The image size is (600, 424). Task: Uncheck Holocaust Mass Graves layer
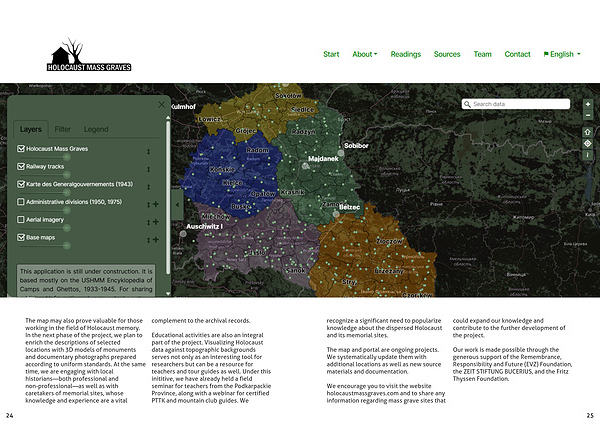[x=21, y=148]
